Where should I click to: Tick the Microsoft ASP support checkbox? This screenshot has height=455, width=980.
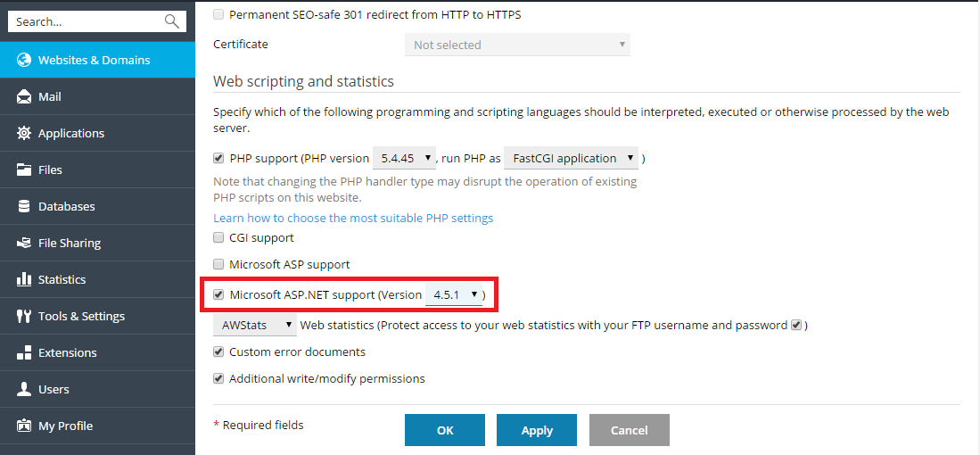(x=218, y=264)
